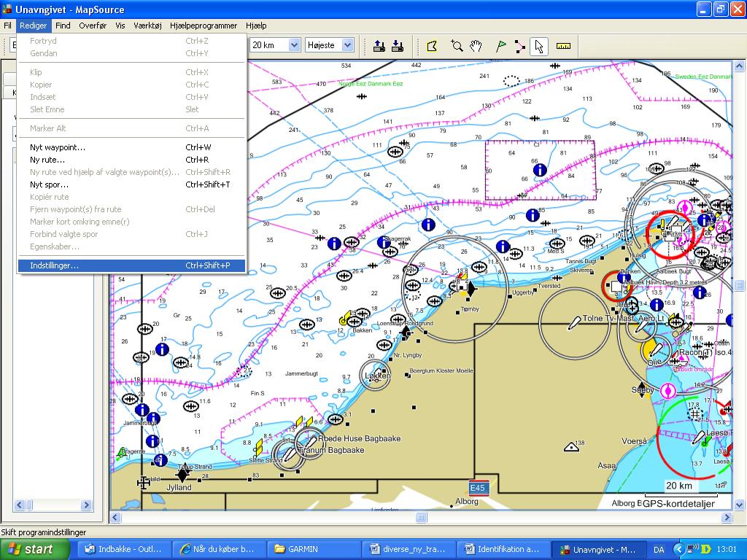This screenshot has height=560, width=747.
Task: Select the Hand pan tool
Action: 476,46
